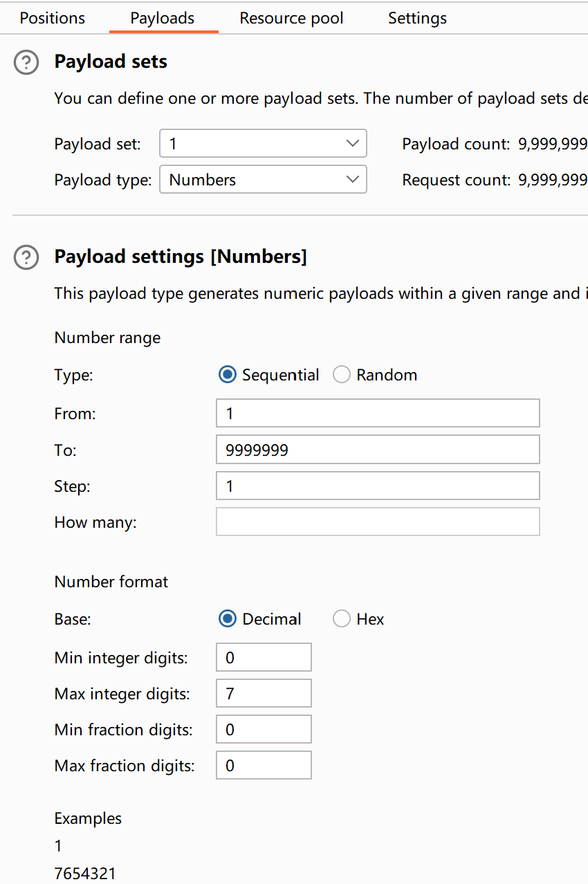The height and width of the screenshot is (884, 588).
Task: Open help for Payload settings [Numbers]
Action: pos(26,258)
